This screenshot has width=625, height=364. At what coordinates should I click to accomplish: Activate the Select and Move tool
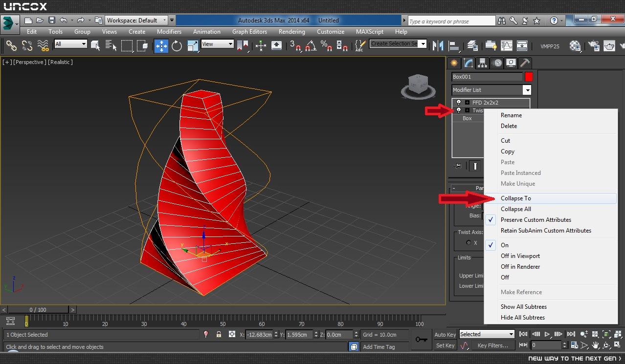point(161,46)
